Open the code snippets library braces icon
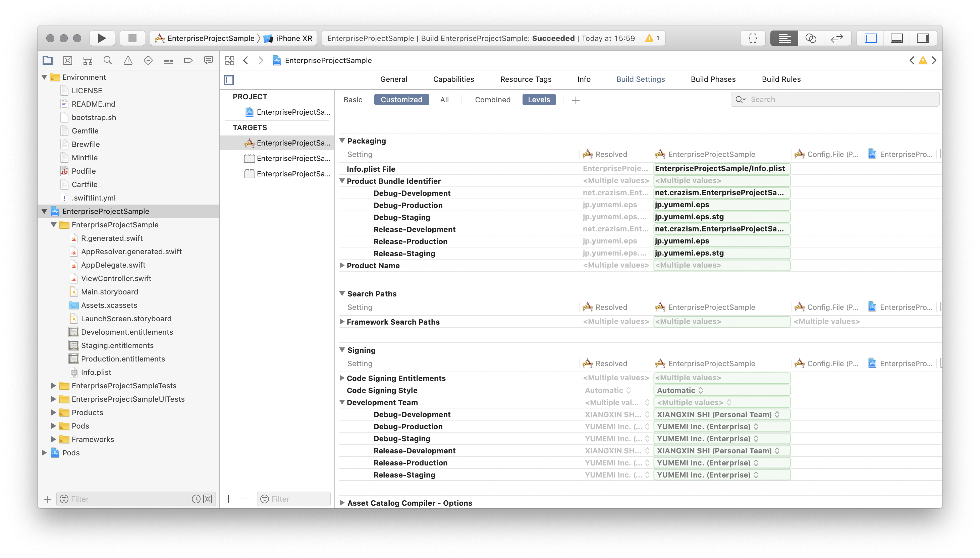This screenshot has height=558, width=980. point(753,38)
